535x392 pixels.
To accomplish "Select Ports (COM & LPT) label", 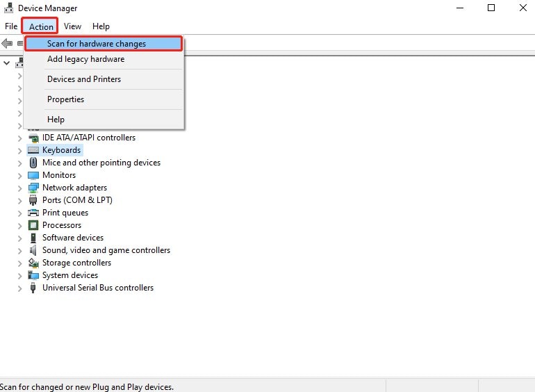I will click(x=77, y=200).
